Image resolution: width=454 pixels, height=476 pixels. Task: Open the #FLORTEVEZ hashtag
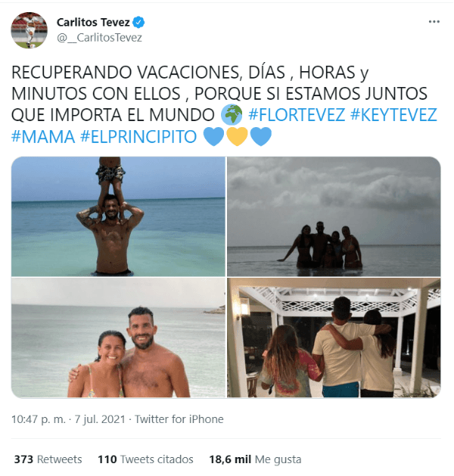(x=297, y=115)
